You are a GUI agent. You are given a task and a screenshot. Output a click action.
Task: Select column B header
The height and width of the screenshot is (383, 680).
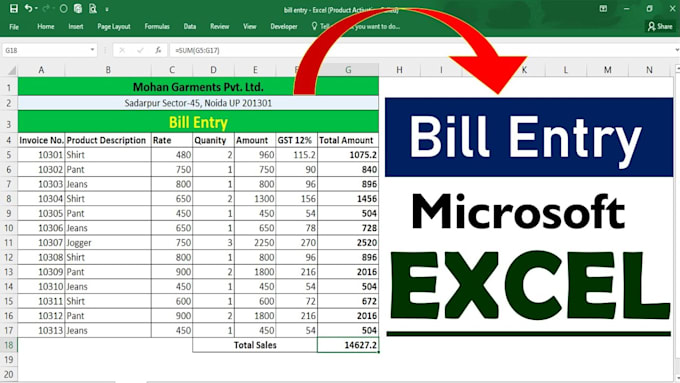pos(108,70)
